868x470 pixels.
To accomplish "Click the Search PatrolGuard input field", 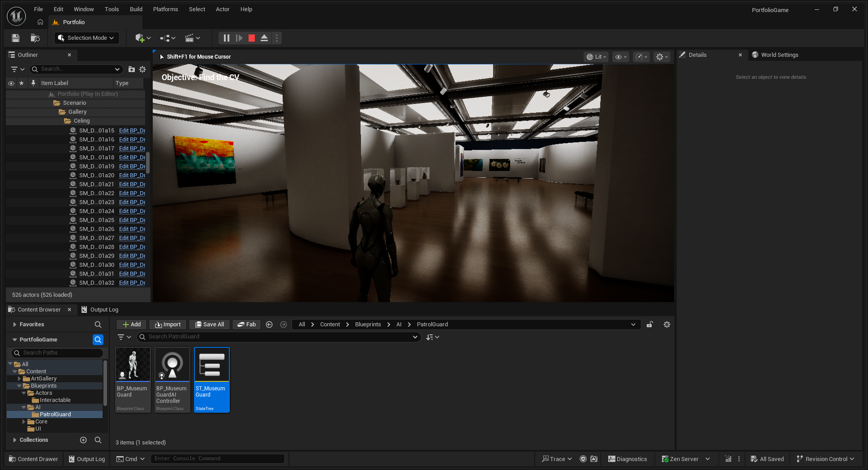I will point(279,337).
